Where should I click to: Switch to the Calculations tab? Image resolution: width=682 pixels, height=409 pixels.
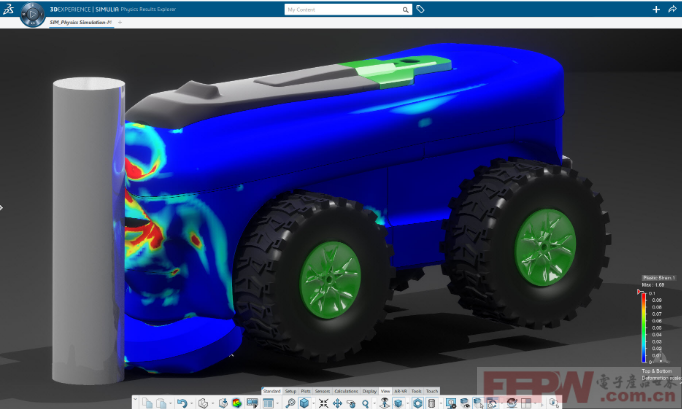click(x=346, y=391)
